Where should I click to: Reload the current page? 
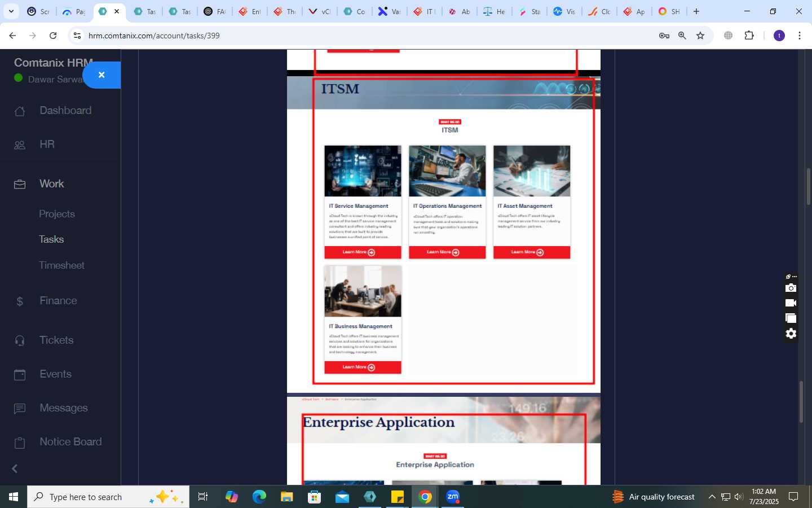point(53,36)
